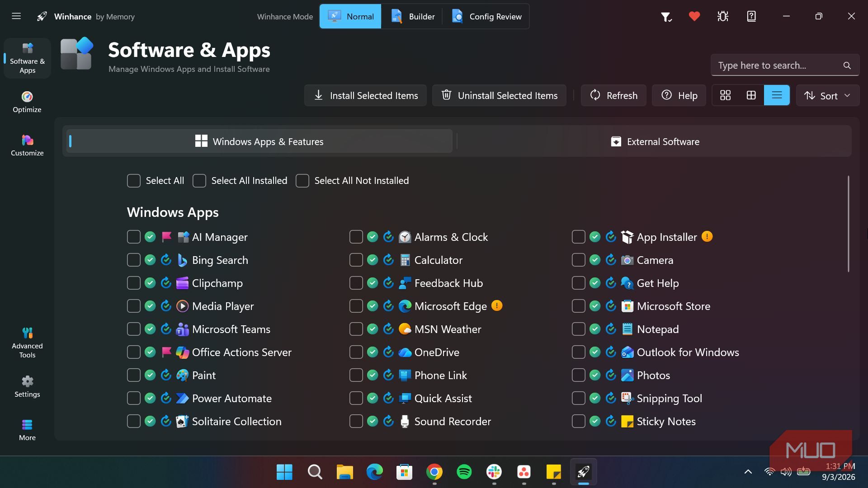
Task: Select Builder Winhance mode
Action: (x=412, y=16)
